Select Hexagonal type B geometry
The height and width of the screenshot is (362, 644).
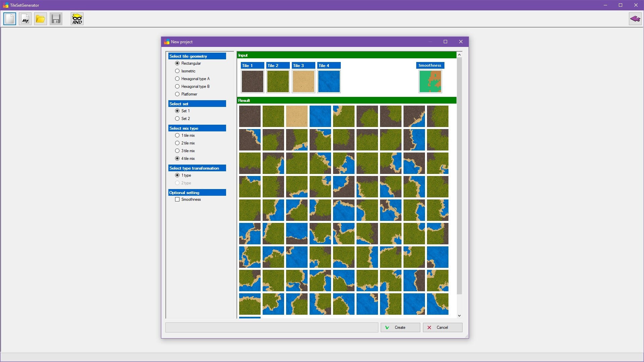coord(177,86)
